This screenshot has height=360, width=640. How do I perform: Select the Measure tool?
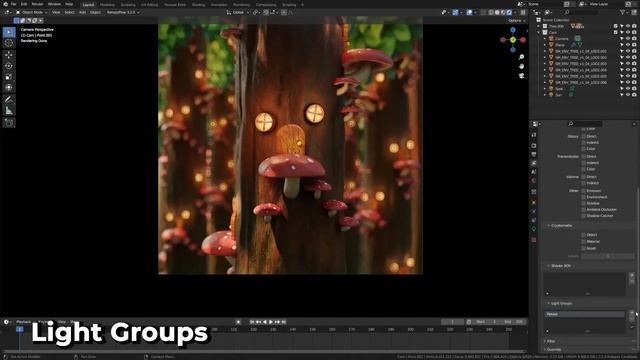(9, 111)
